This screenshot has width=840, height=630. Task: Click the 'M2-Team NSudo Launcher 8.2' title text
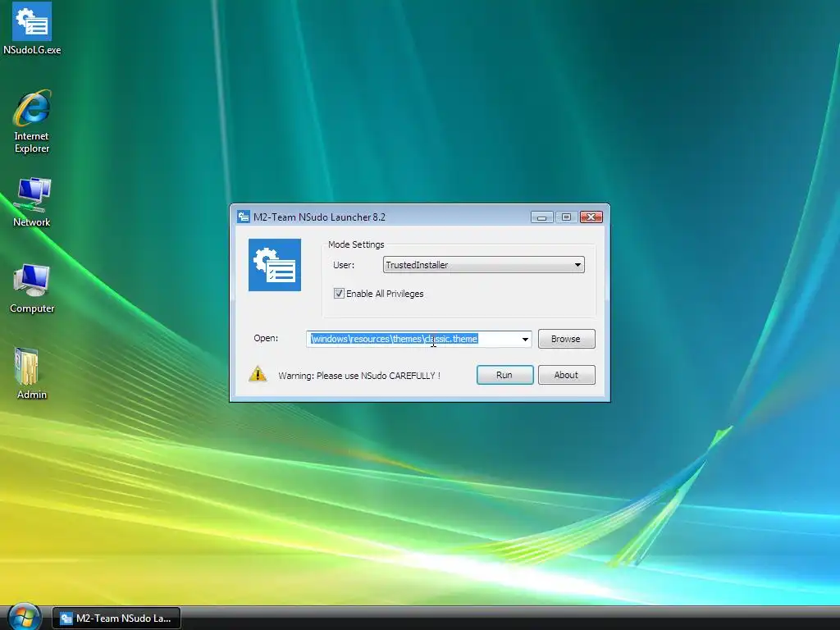click(319, 217)
